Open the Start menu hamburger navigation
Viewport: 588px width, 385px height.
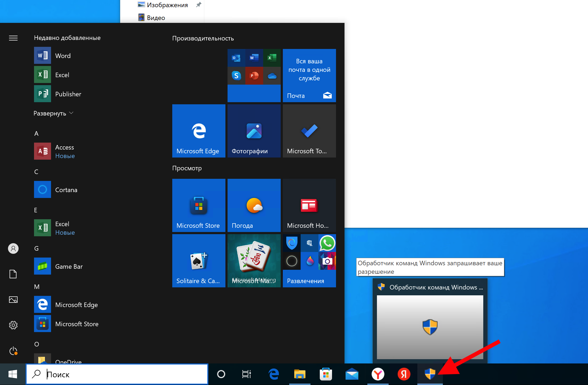pyautogui.click(x=13, y=38)
